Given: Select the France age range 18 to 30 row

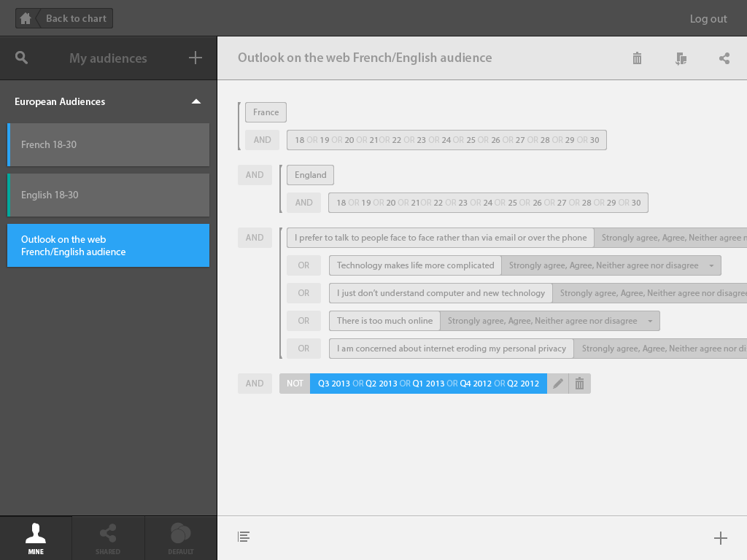Looking at the screenshot, I should (x=447, y=140).
